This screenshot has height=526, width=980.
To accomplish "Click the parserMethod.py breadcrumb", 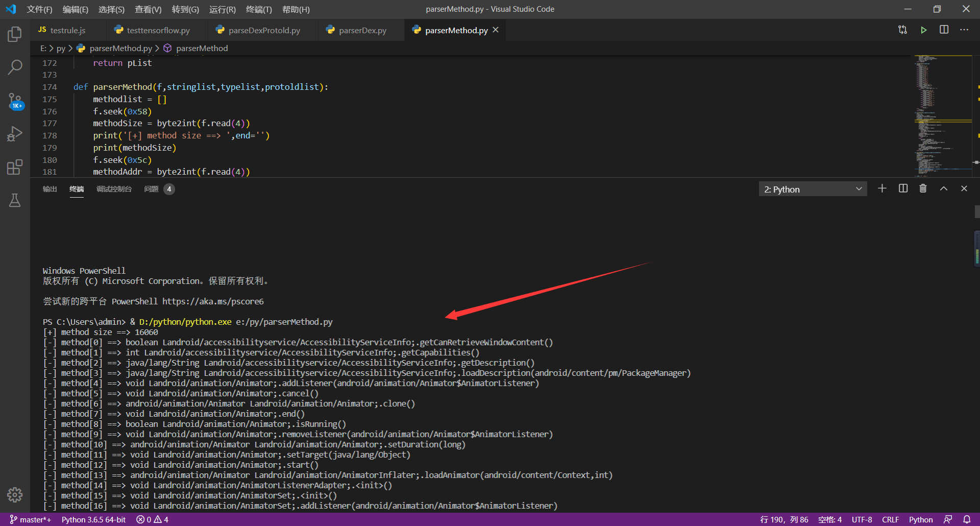I will (x=114, y=48).
